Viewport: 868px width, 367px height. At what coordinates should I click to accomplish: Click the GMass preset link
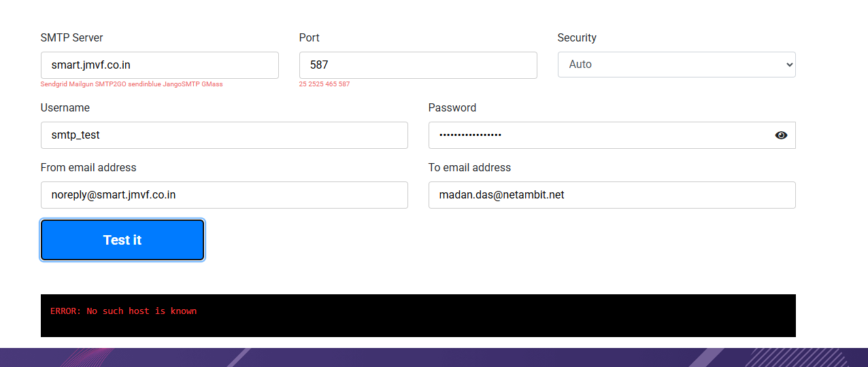click(213, 84)
